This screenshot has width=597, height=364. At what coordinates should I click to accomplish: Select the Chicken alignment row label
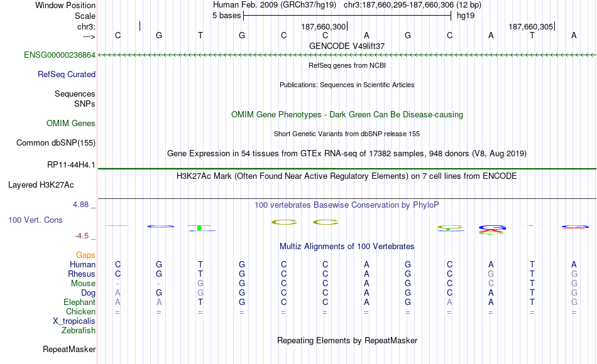click(x=80, y=311)
